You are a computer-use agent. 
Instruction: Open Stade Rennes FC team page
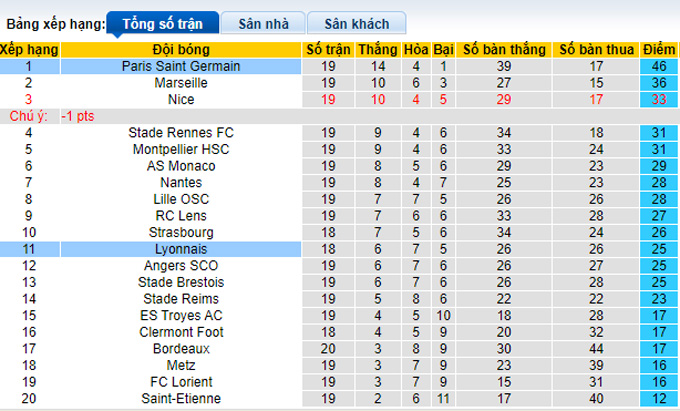(181, 133)
